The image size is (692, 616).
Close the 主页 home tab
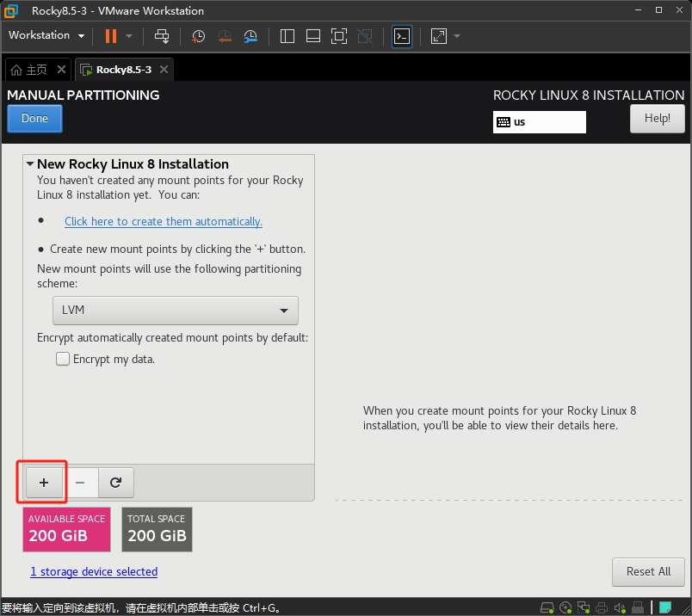pos(61,70)
